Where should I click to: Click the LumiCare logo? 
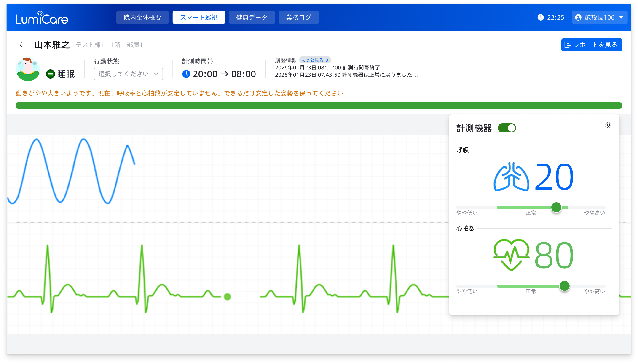pyautogui.click(x=42, y=18)
